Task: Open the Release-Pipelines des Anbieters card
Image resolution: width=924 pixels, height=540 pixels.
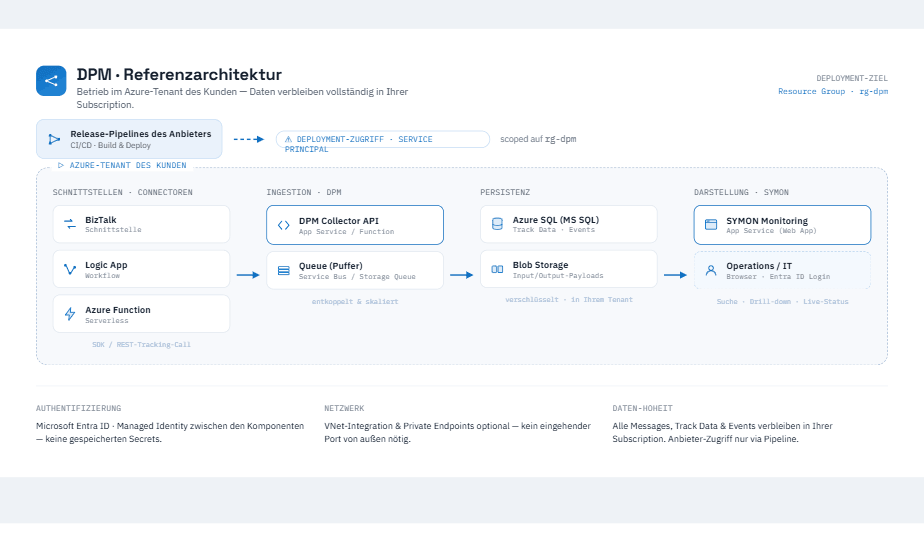Action: [x=129, y=139]
